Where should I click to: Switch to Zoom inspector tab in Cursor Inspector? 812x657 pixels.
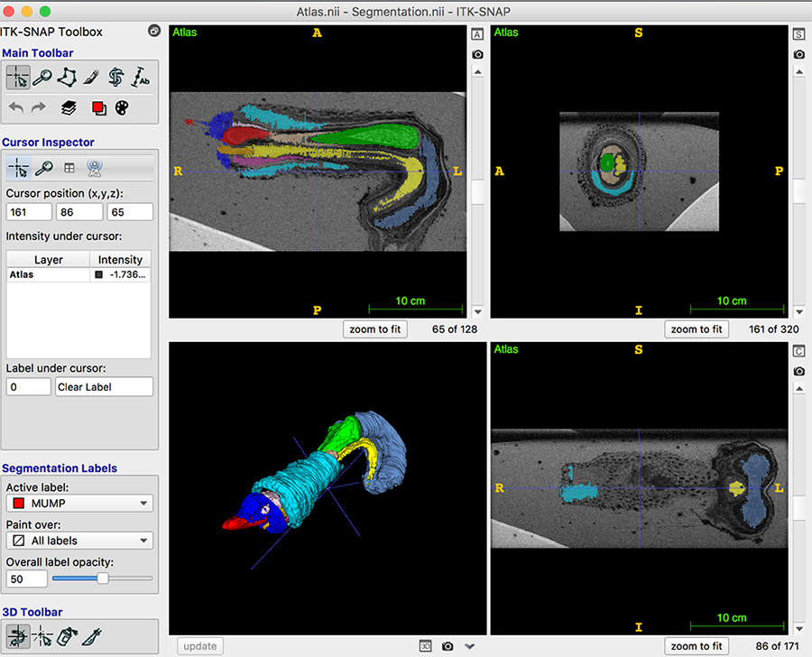(x=43, y=168)
